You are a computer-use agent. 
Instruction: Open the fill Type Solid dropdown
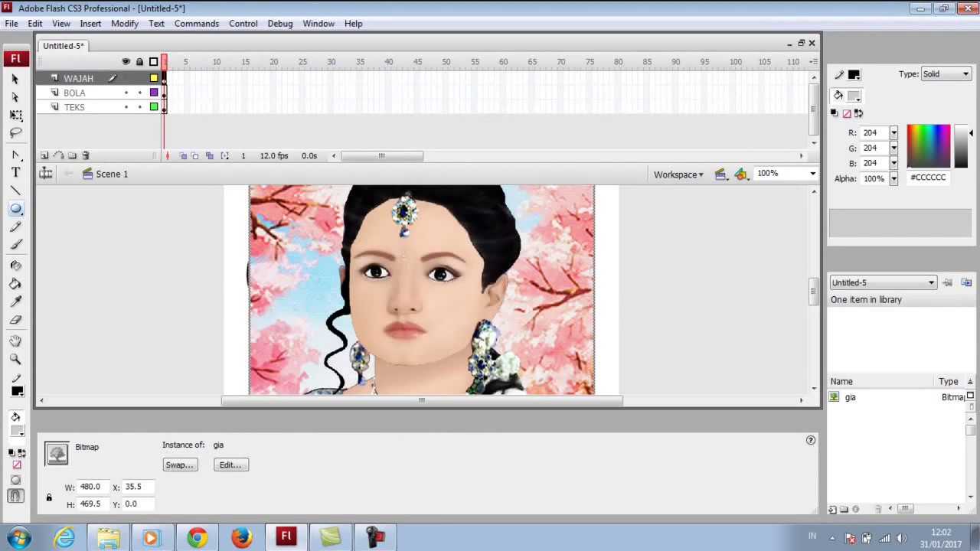pyautogui.click(x=946, y=74)
